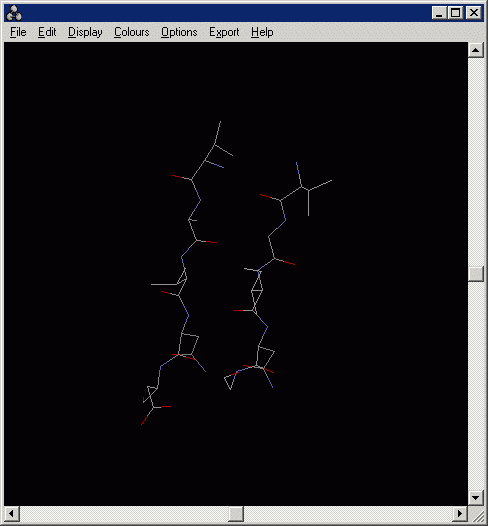Minimize the molecule viewer window
The width and height of the screenshot is (488, 526).
pos(439,13)
